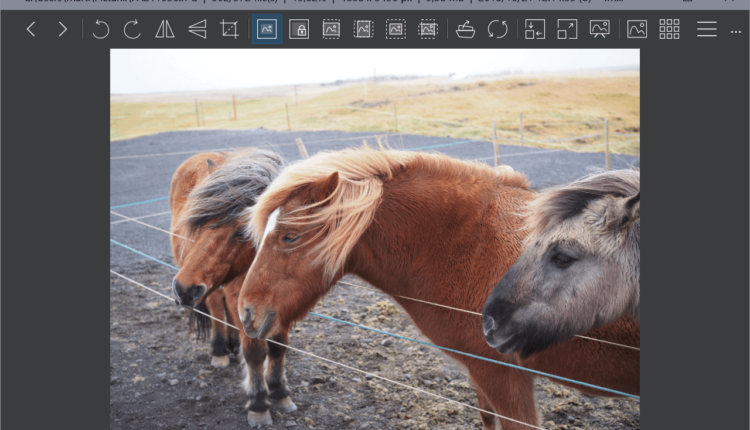Click the horse photo in the viewer
Image resolution: width=750 pixels, height=430 pixels.
coord(375,240)
